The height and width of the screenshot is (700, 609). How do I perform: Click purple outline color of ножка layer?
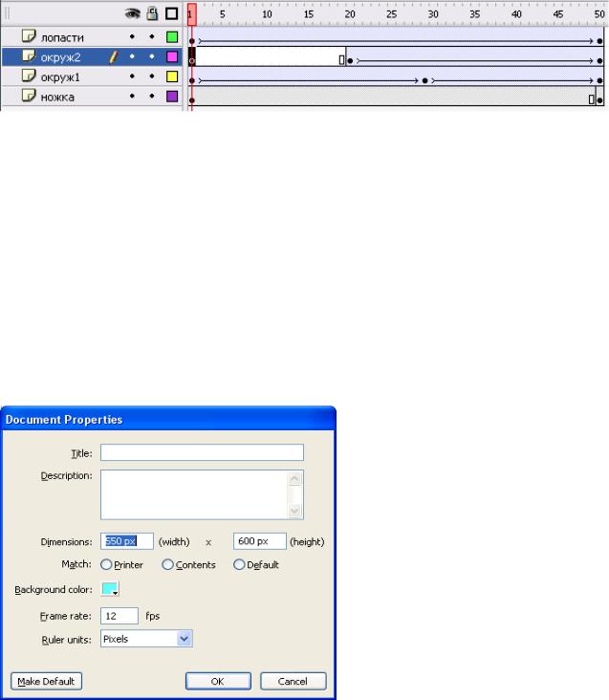(172, 97)
